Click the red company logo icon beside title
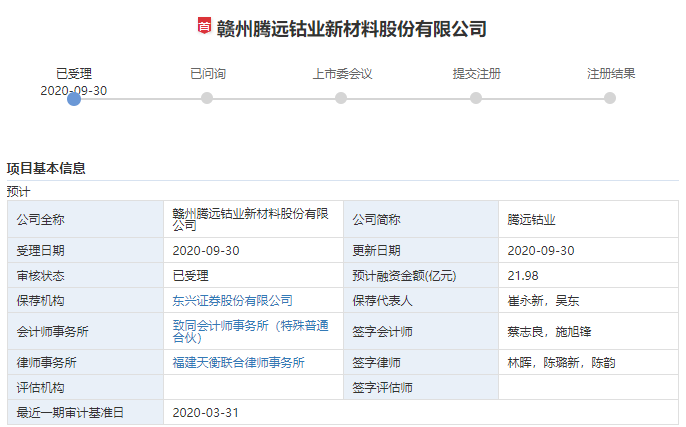Screen dimensions: 686x427 pos(204,27)
